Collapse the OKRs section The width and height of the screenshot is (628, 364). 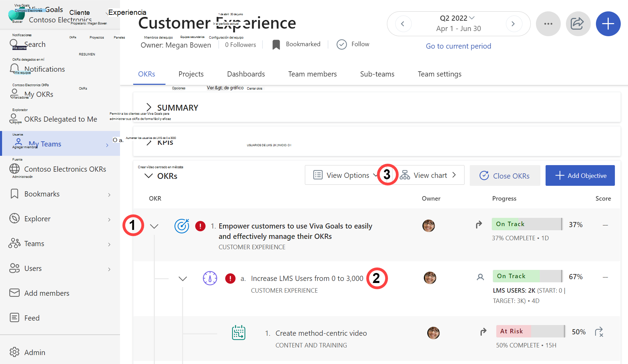(x=149, y=176)
